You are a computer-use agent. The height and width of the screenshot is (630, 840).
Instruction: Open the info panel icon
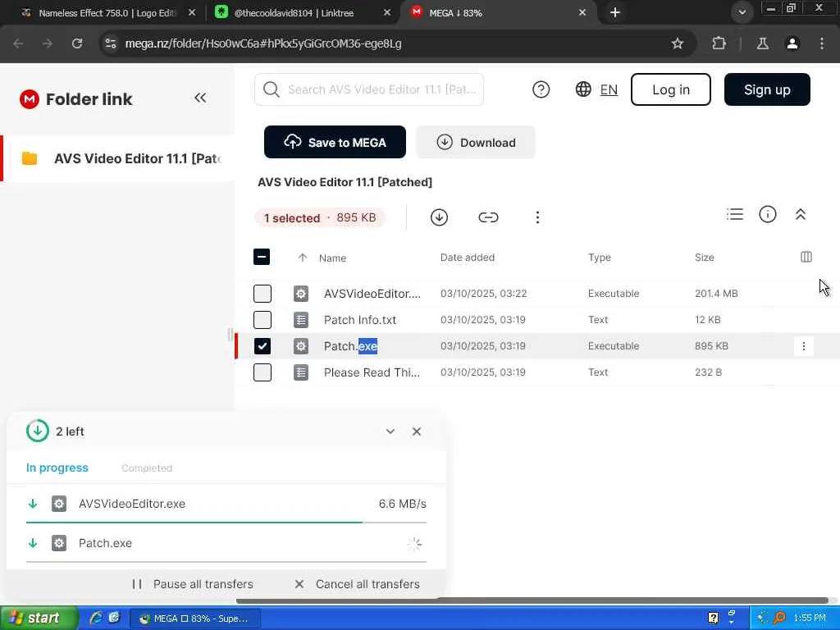click(767, 214)
